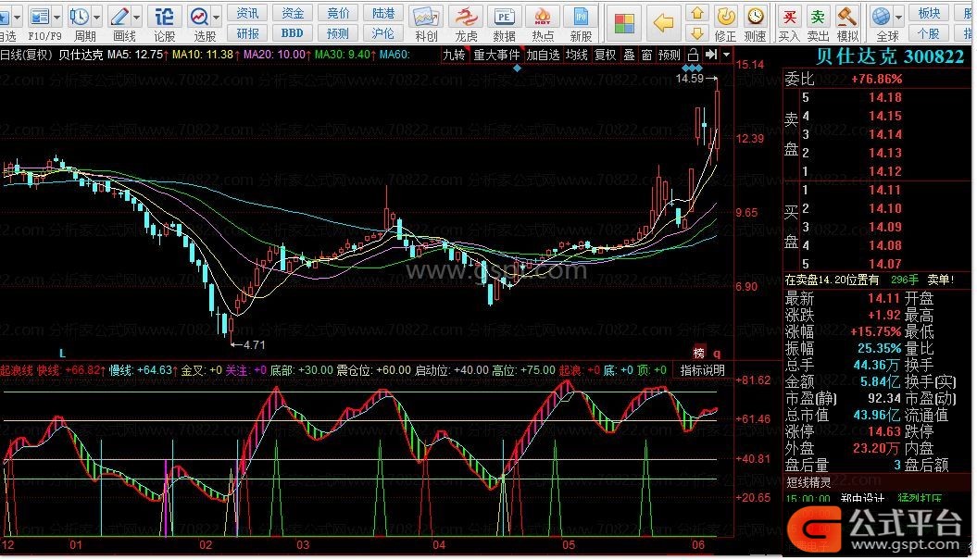Toggle 复权 price adjustment mode

click(x=605, y=55)
